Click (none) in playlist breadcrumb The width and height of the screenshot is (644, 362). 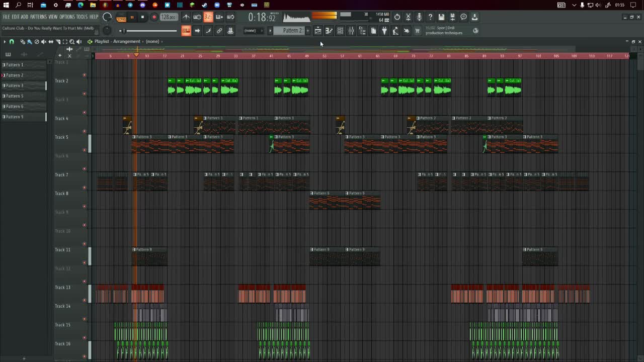(x=152, y=41)
